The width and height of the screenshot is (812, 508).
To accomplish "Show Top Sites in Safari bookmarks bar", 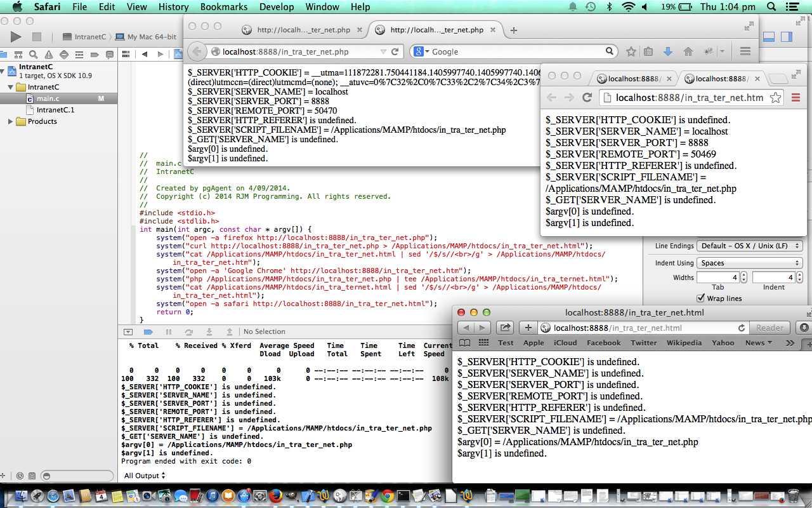I will pos(483,343).
